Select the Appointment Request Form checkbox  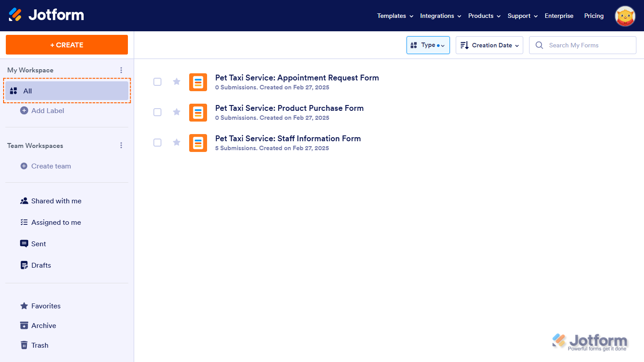(x=157, y=82)
